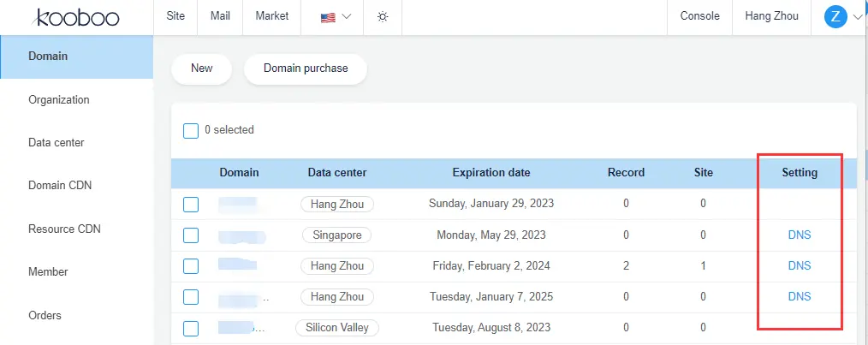
Task: Open the user account dropdown arrow
Action: point(858,16)
